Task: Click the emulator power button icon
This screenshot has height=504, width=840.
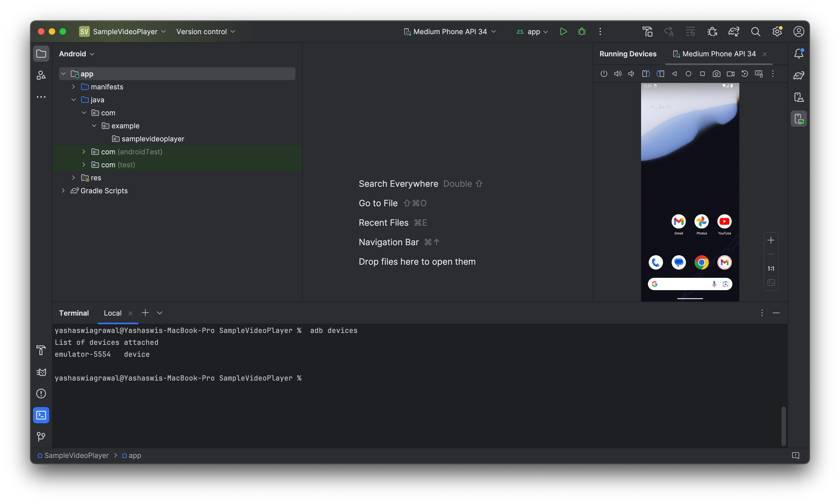Action: pos(604,74)
